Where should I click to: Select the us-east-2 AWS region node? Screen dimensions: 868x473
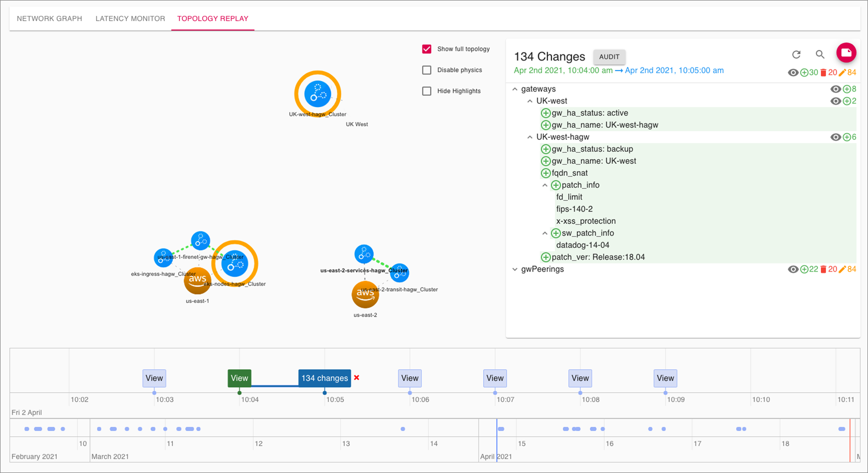point(365,295)
